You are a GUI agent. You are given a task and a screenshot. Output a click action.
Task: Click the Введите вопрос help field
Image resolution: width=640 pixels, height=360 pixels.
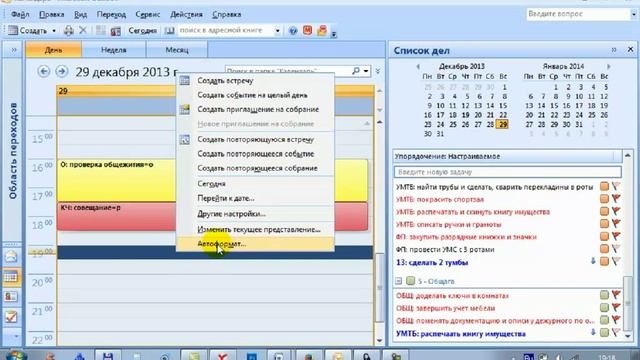tap(578, 14)
